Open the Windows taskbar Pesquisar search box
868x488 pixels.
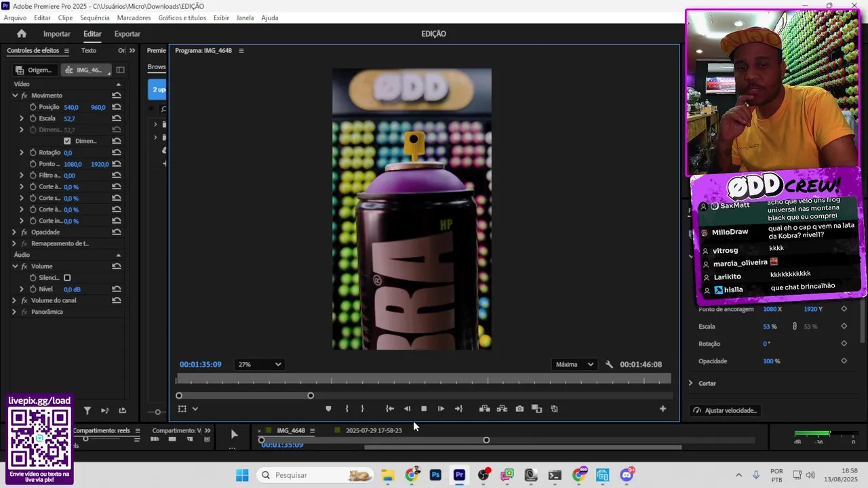click(x=315, y=475)
